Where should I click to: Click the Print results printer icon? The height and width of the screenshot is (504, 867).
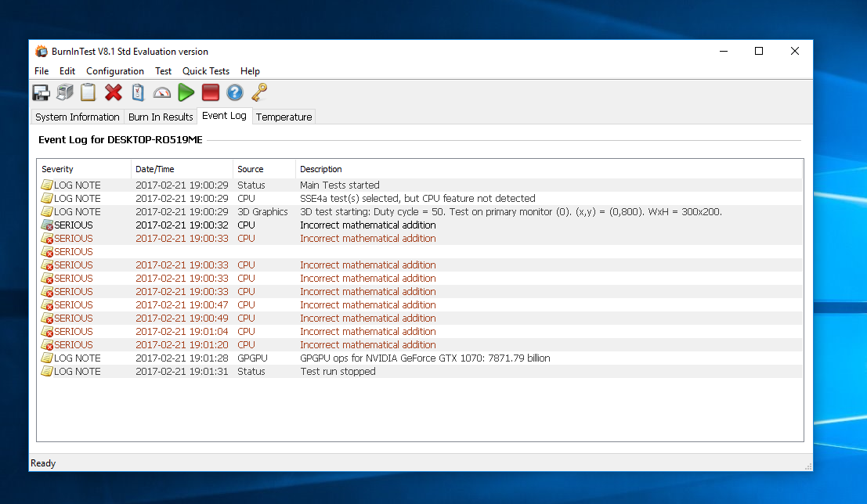[x=65, y=92]
